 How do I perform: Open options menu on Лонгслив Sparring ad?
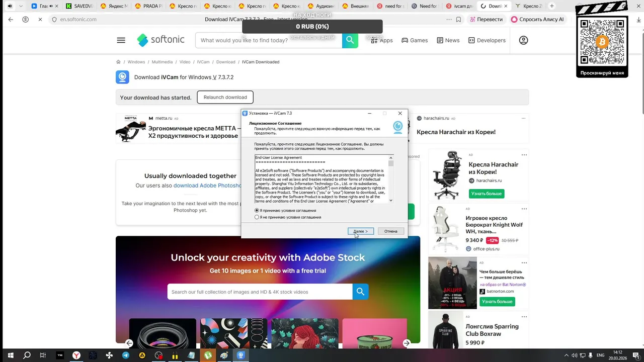[x=524, y=317]
